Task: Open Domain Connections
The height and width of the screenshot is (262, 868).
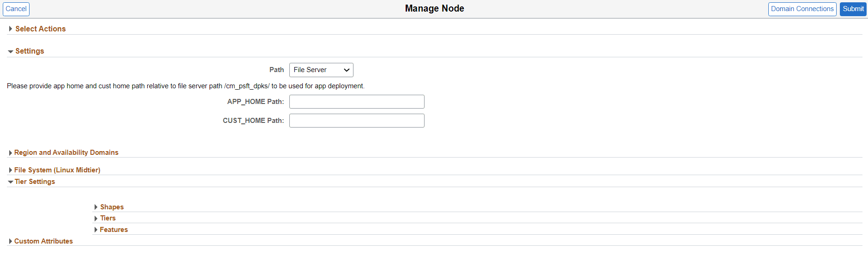Action: coord(802,9)
